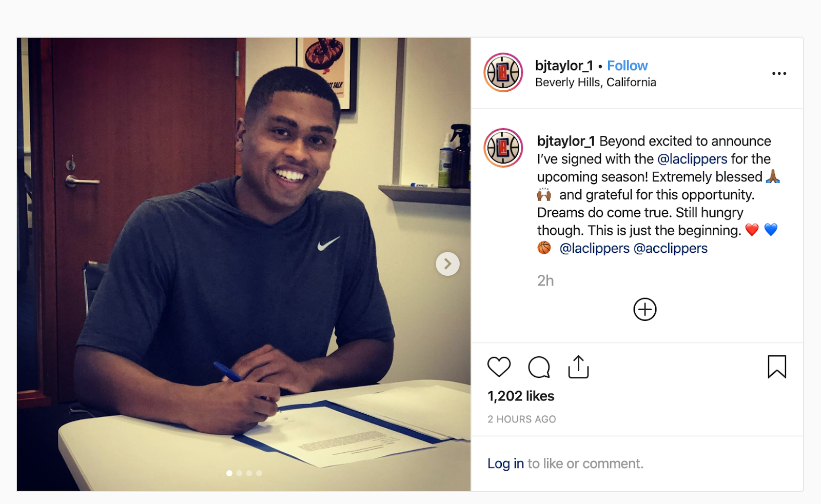Like the post with heart icon

tap(499, 367)
